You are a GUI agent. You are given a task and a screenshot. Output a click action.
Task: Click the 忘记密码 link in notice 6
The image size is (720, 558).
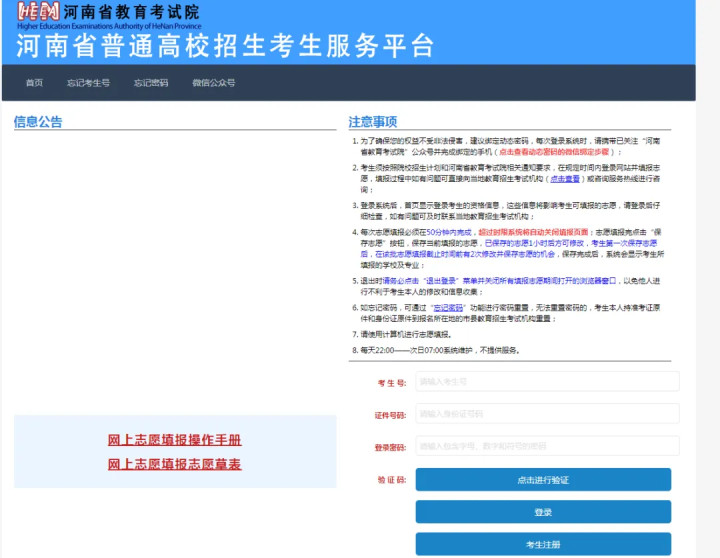coord(448,308)
